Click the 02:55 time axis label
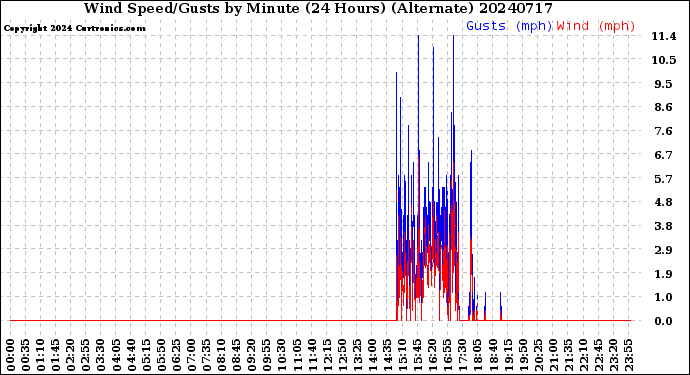This screenshot has height=375, width=690. pyautogui.click(x=86, y=355)
